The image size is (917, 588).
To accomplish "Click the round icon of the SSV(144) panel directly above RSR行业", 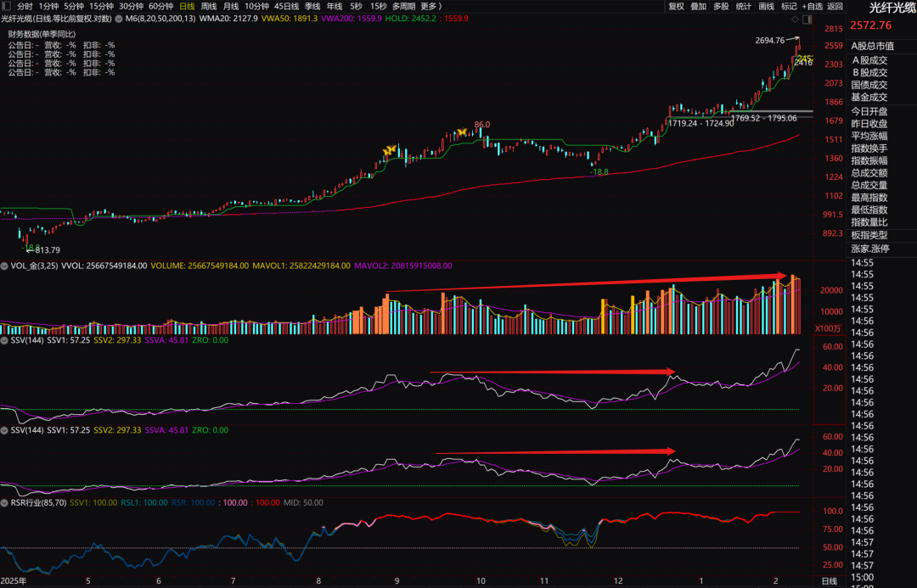I will (x=4, y=430).
